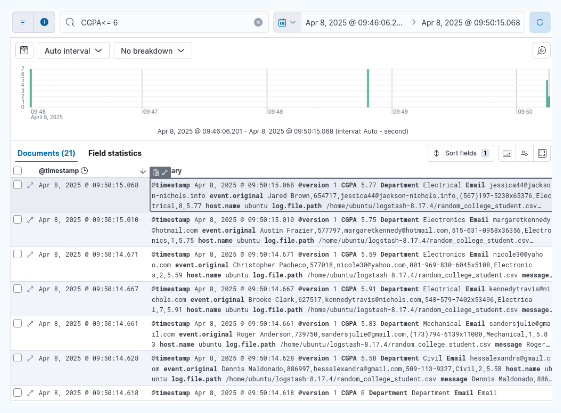
Task: Click the summary cell mentioning Dennis Maldonado
Action: (351, 369)
